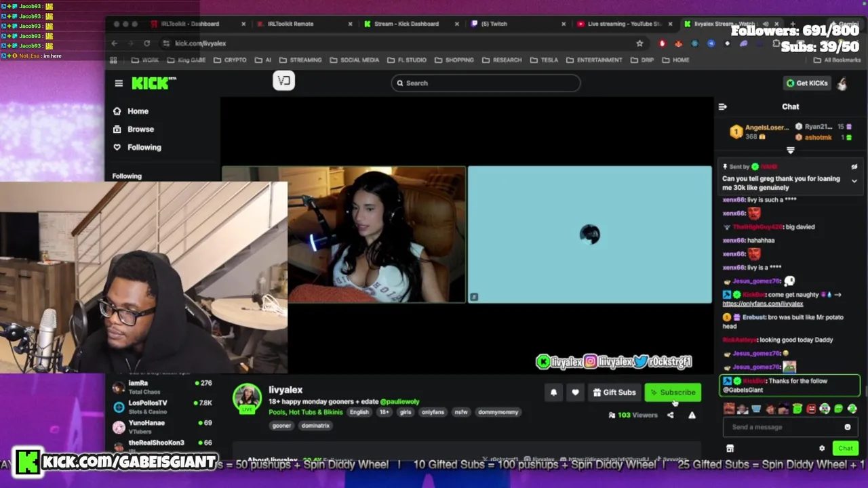
Task: Click the site info icon in address bar
Action: click(x=166, y=43)
